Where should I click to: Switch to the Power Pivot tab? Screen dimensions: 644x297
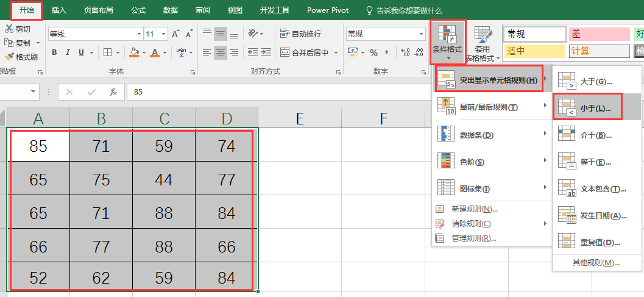[327, 10]
